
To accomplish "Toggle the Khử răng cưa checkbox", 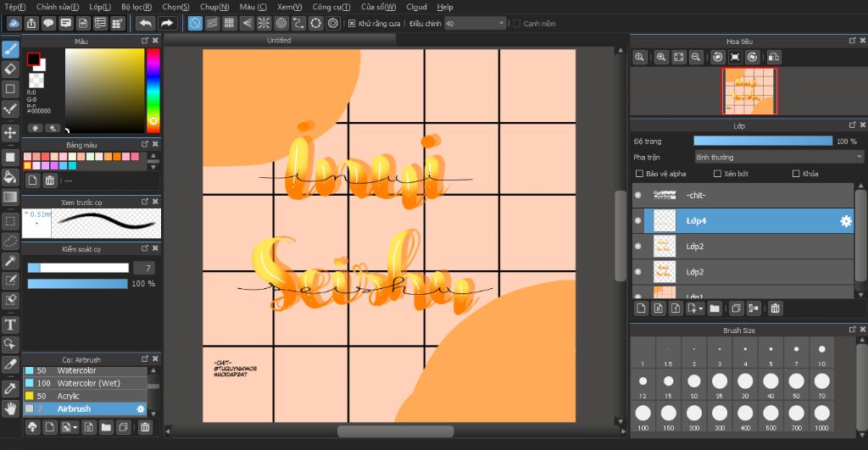I will pyautogui.click(x=352, y=23).
